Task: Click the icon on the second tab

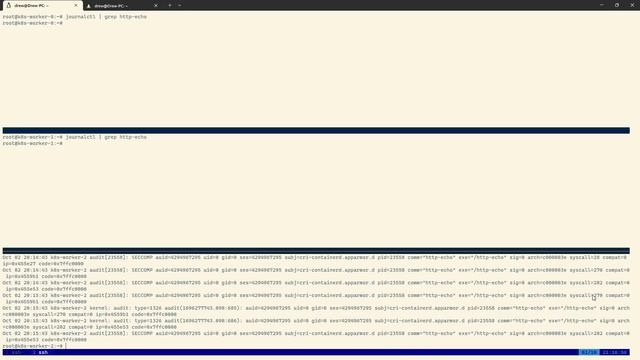Action: (x=89, y=6)
